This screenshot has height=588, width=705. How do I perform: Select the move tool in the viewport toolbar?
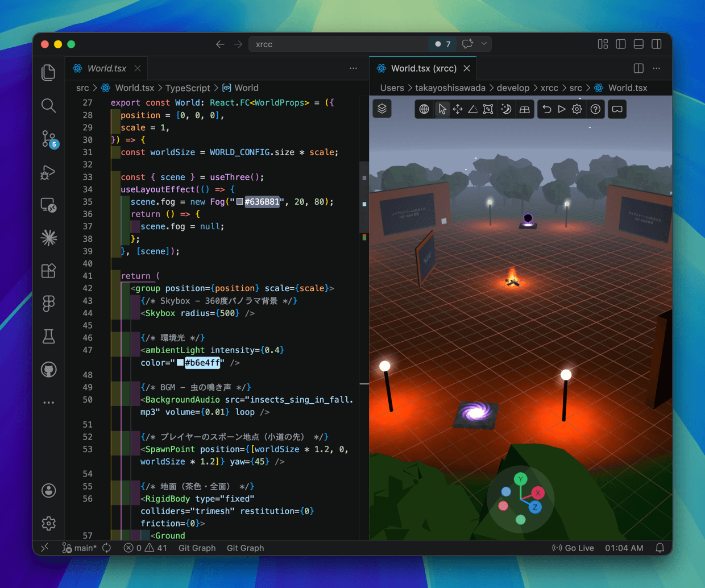pos(458,109)
